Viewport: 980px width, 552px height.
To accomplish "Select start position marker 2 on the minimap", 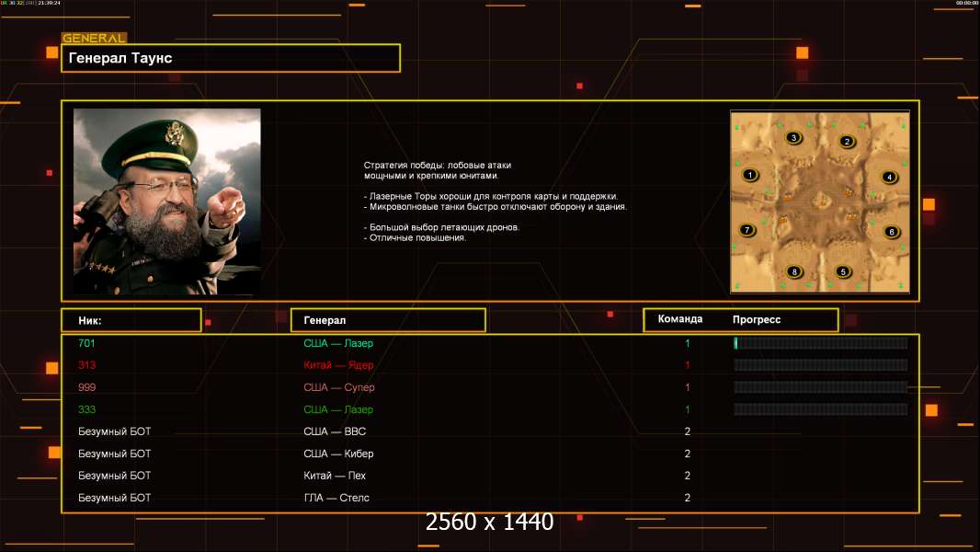I will (847, 142).
